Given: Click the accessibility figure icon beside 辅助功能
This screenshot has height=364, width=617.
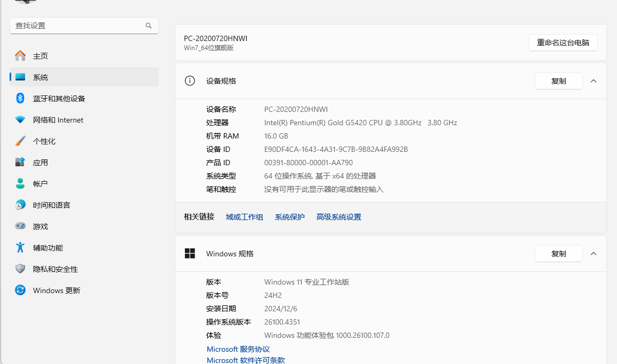Looking at the screenshot, I should pyautogui.click(x=20, y=247).
